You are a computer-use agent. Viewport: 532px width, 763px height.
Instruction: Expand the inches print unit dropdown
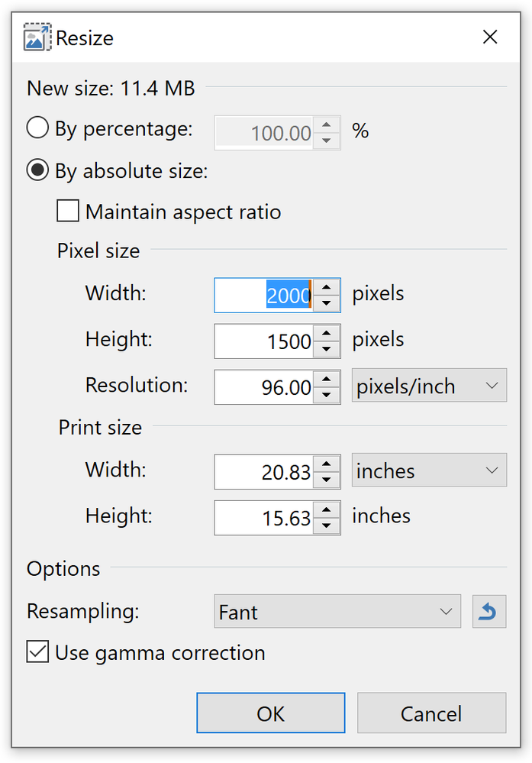428,471
